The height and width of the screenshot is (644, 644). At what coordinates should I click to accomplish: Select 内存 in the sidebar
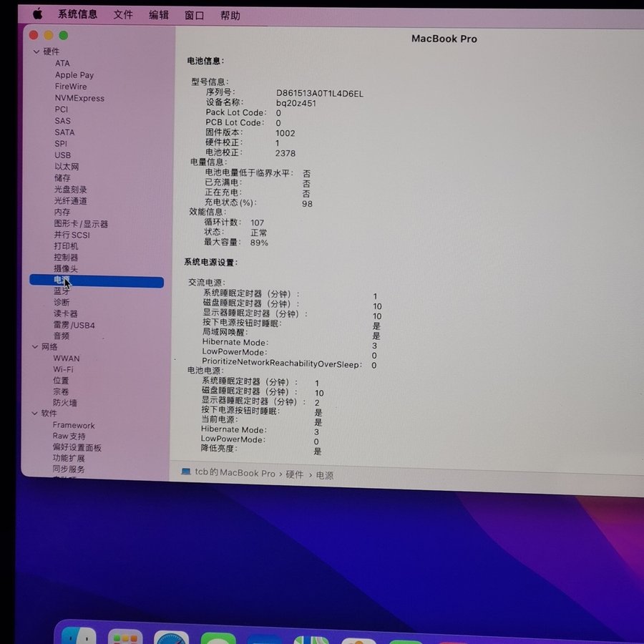pyautogui.click(x=62, y=212)
